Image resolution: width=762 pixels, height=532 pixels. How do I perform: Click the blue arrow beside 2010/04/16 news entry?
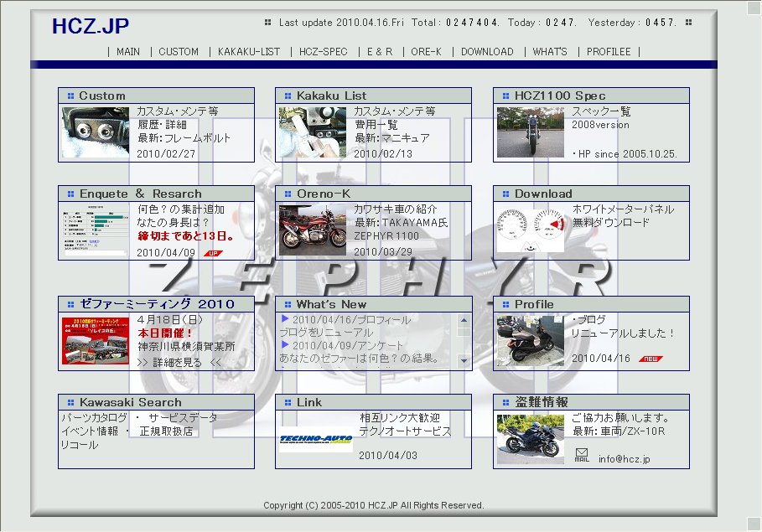[x=285, y=318]
